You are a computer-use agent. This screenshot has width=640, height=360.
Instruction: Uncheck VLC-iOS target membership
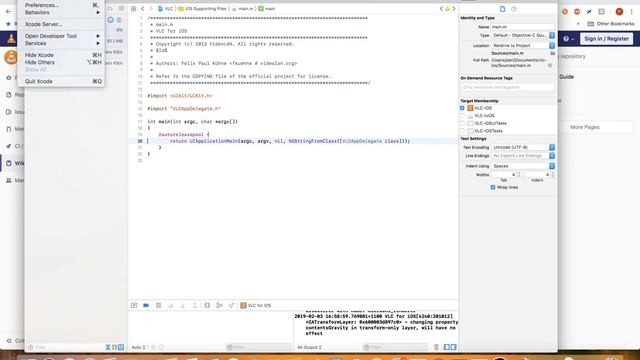tap(462, 108)
